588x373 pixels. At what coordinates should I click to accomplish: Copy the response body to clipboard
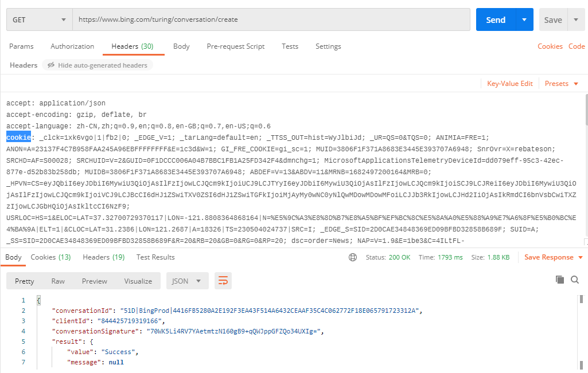560,279
